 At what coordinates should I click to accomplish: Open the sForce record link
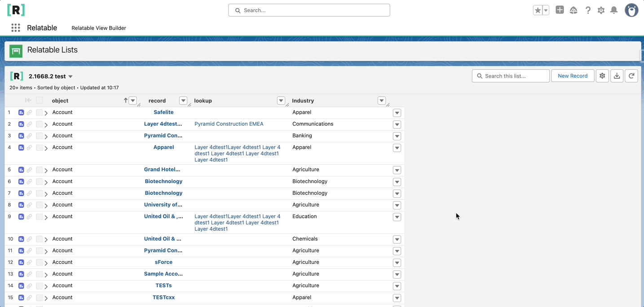coord(163,262)
